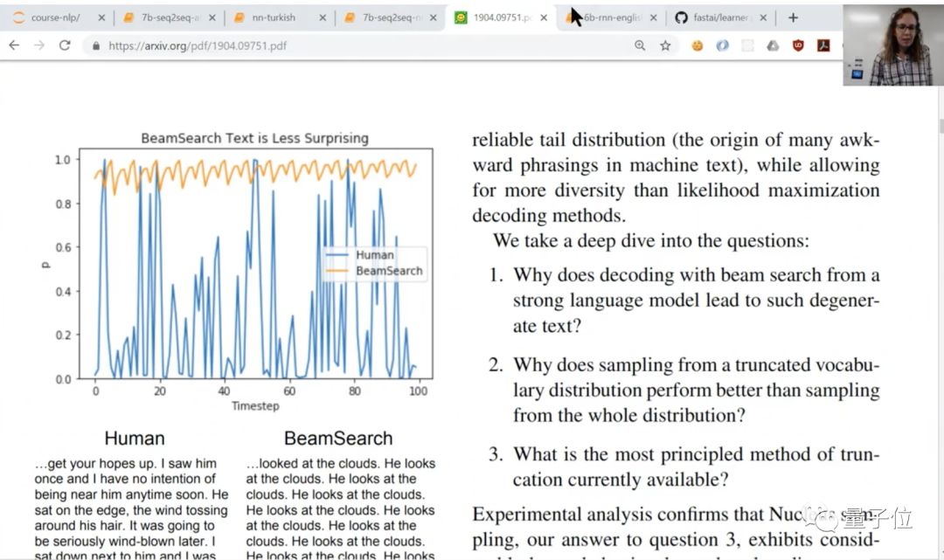Open a new browser tab
This screenshot has width=944, height=560.
[793, 17]
